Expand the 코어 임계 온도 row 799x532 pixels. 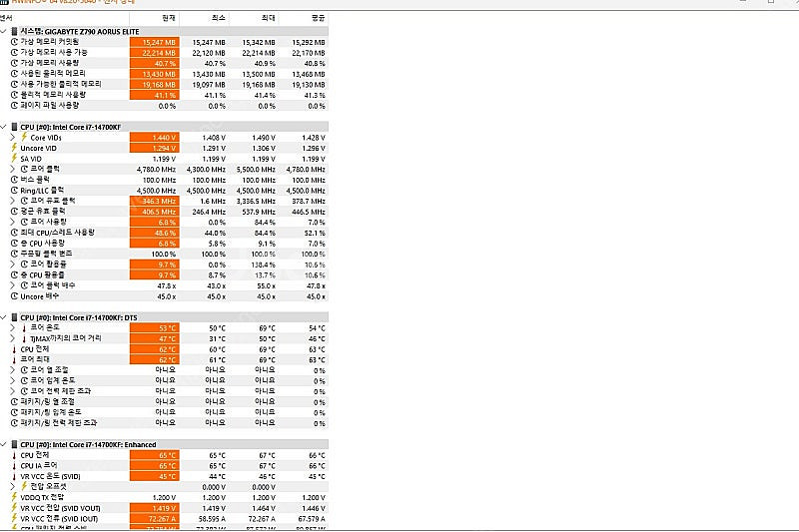(x=13, y=381)
